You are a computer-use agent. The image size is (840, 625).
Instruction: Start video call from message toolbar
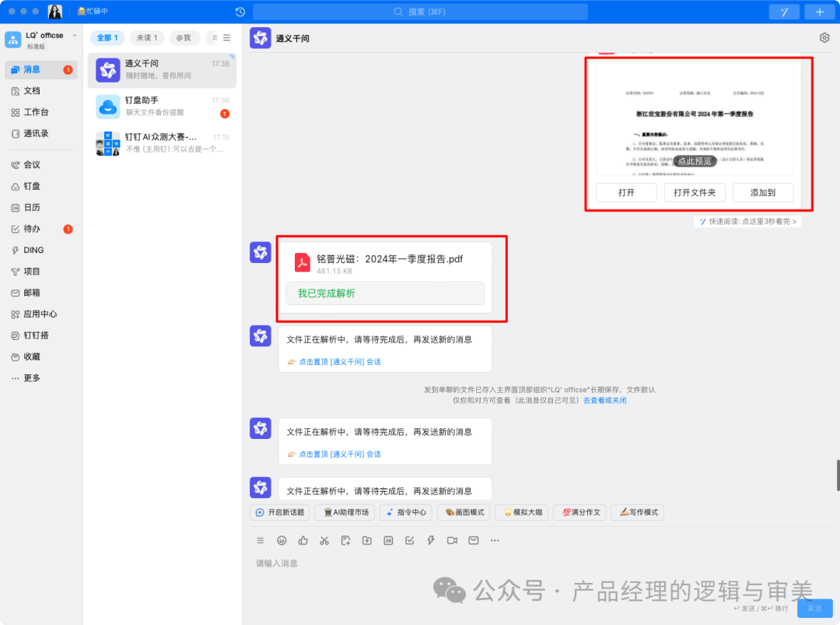(x=452, y=540)
